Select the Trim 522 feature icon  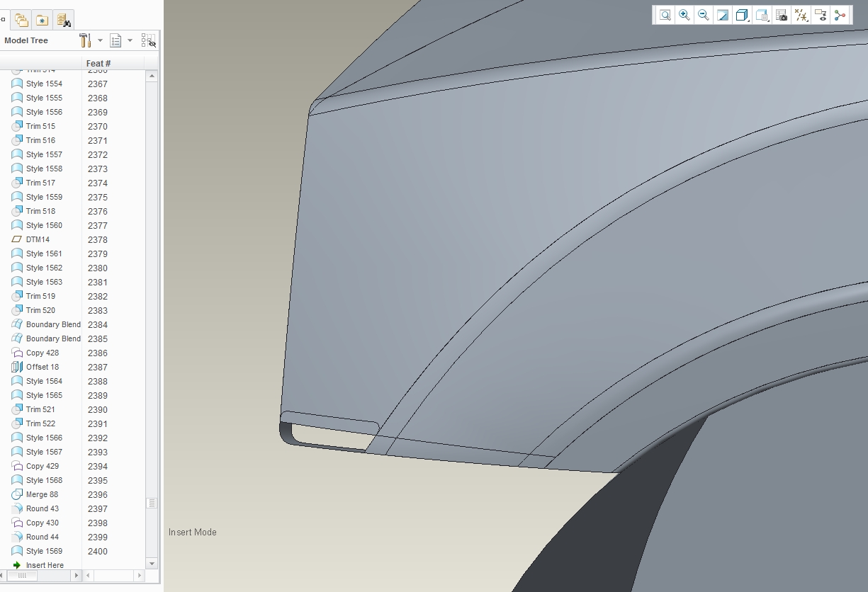(x=17, y=423)
